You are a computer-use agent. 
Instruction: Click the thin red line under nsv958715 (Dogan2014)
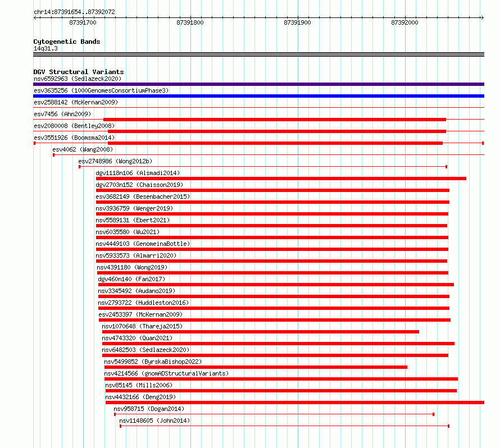[x=274, y=414]
